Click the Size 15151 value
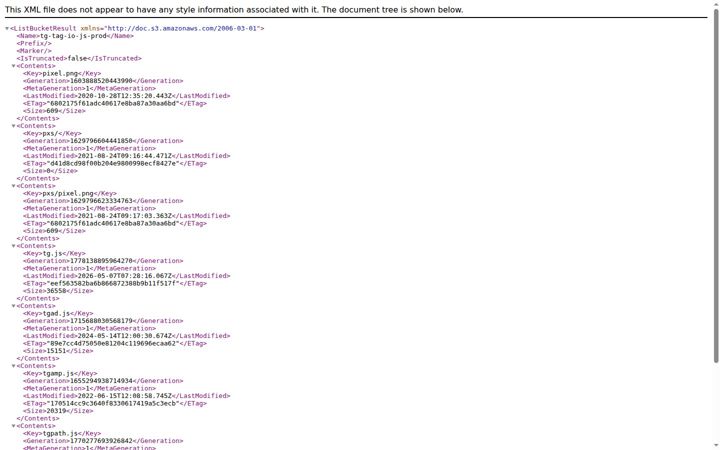Screen dimensions: 720x450 tap(56, 351)
